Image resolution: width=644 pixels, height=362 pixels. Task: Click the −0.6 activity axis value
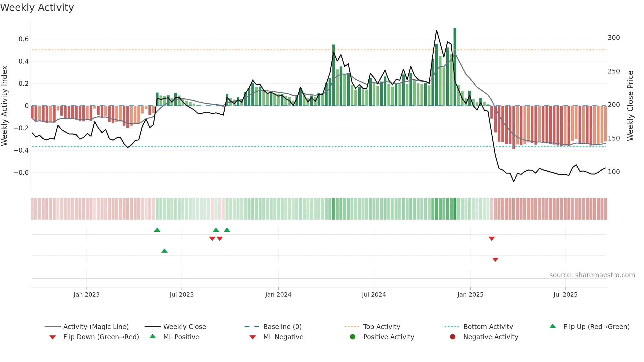21,172
